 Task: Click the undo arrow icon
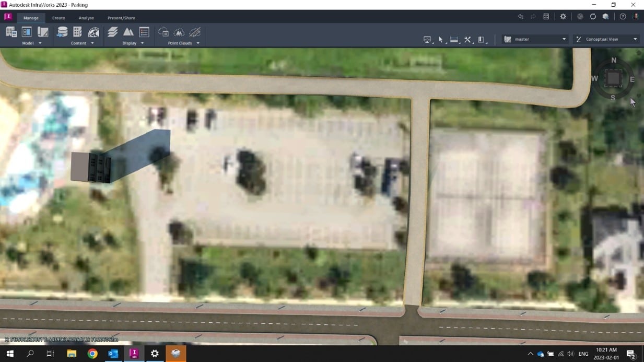(x=521, y=16)
